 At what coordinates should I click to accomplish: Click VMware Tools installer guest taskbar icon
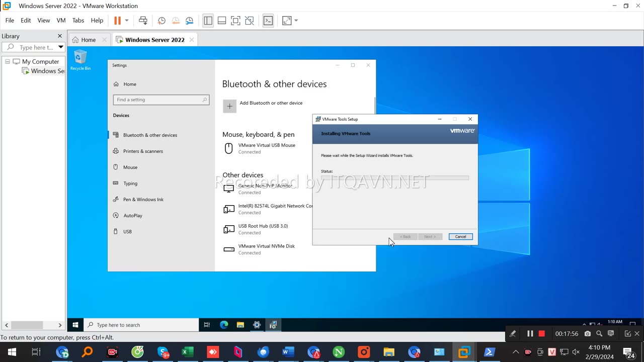click(273, 325)
